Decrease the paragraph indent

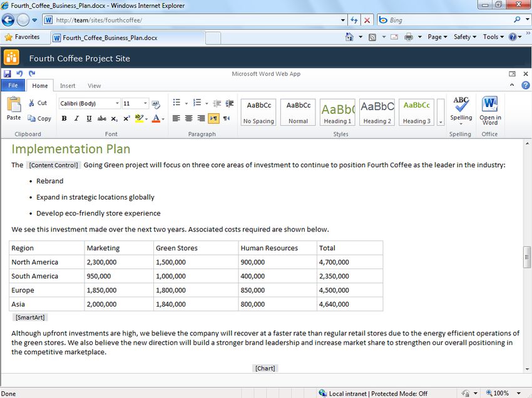tap(217, 103)
